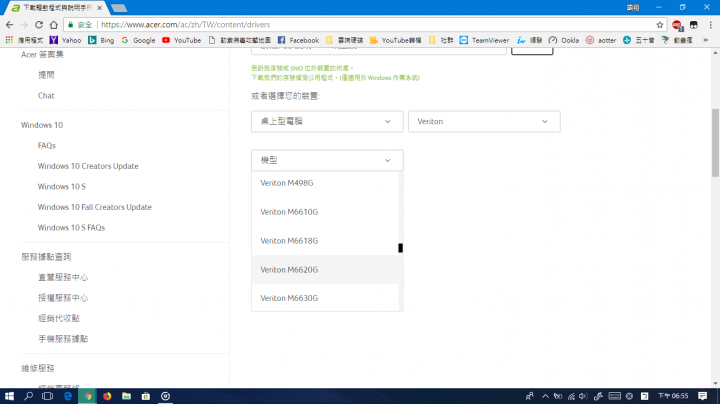Open the Windows 10 S link
The height and width of the screenshot is (404, 720).
click(62, 187)
